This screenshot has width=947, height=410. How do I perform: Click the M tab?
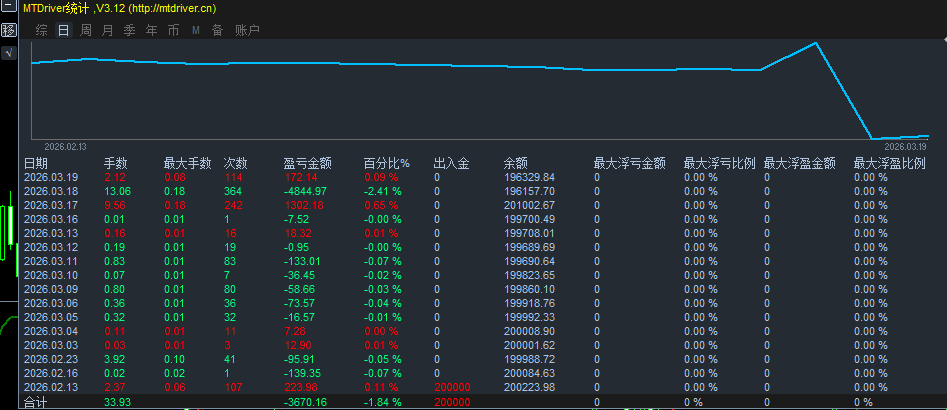point(195,30)
